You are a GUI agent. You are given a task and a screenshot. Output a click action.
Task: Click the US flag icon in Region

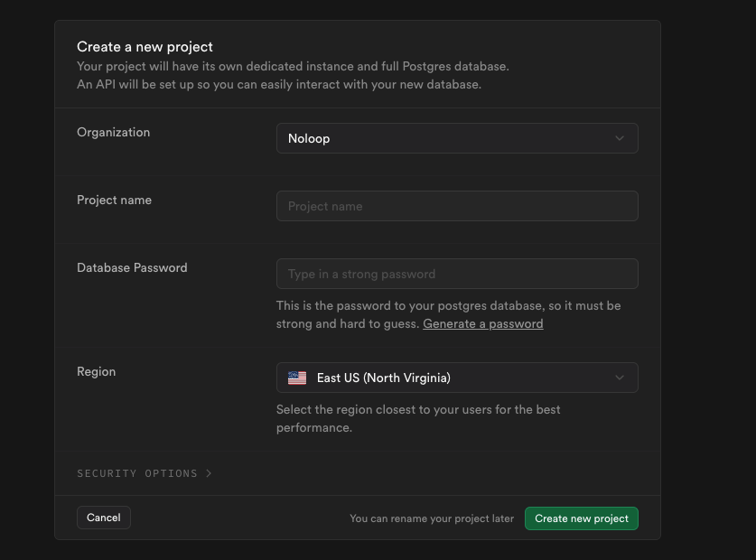(297, 378)
